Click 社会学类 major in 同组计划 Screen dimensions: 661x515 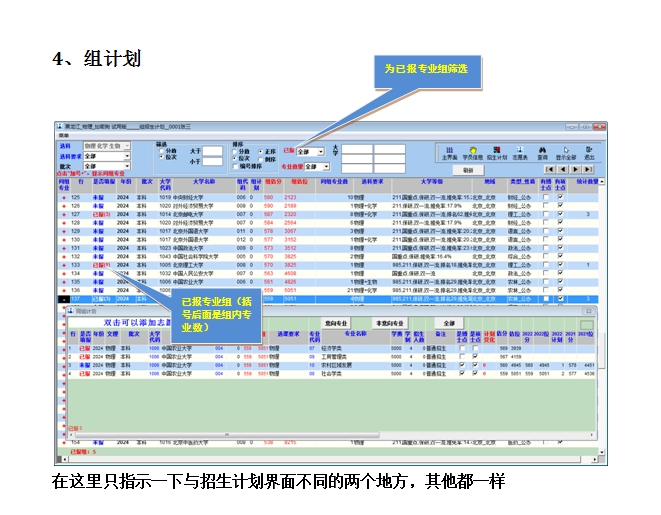coord(331,374)
